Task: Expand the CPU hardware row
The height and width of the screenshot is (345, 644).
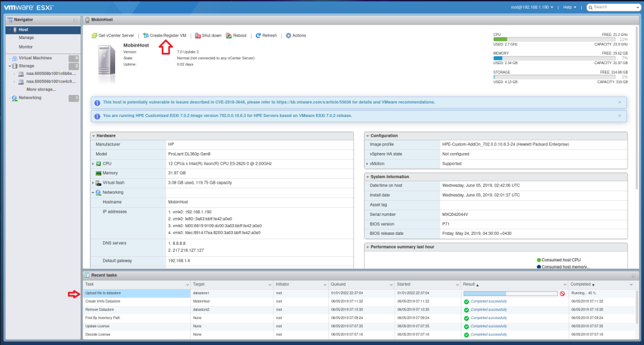Action: (93, 164)
